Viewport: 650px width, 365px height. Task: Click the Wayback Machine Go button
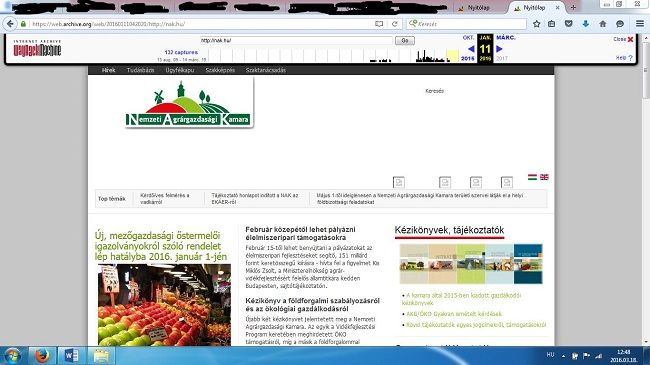(x=405, y=41)
